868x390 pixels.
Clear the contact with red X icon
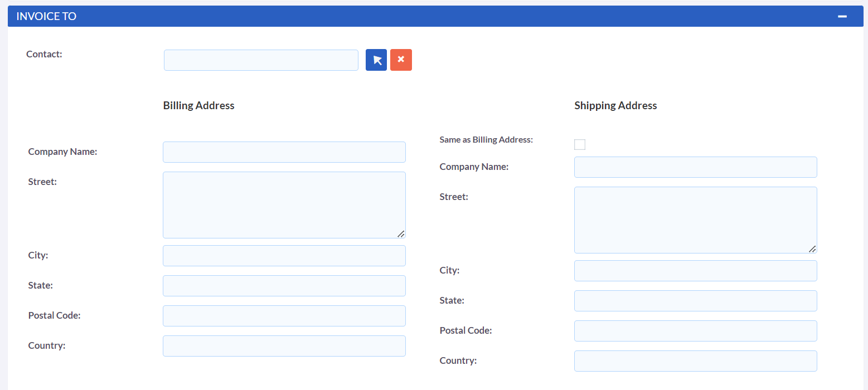tap(401, 60)
